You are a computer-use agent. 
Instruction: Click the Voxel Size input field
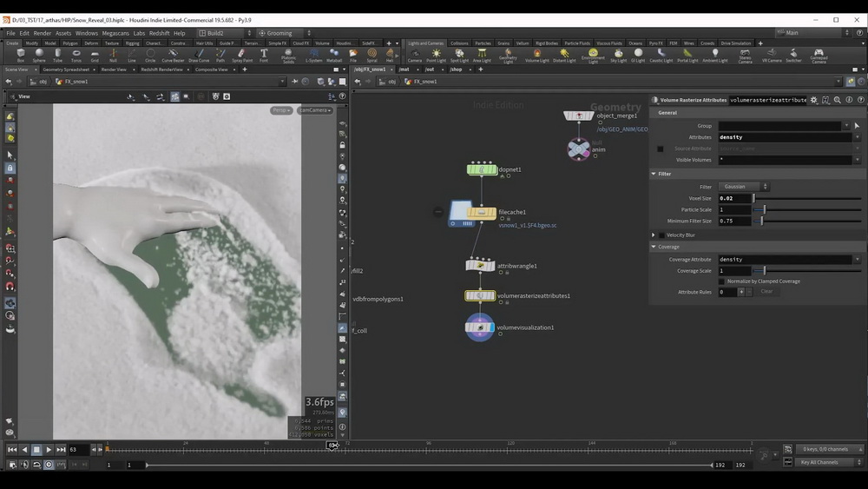(734, 198)
